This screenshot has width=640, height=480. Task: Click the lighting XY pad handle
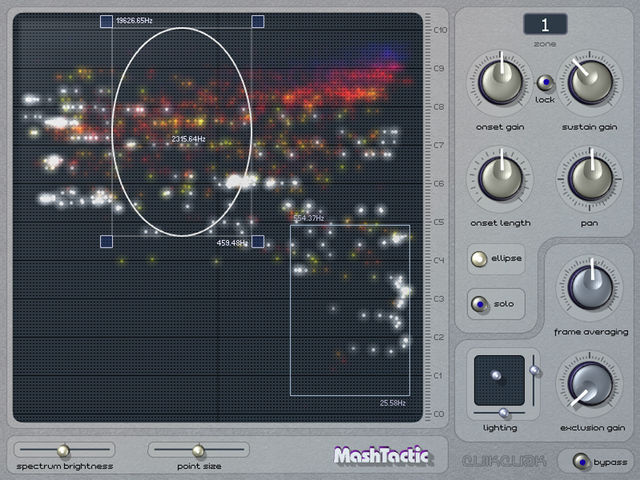click(x=496, y=375)
